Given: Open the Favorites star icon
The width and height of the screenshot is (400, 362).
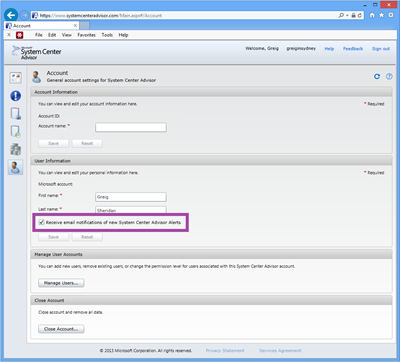Looking at the screenshot, I should (x=382, y=15).
